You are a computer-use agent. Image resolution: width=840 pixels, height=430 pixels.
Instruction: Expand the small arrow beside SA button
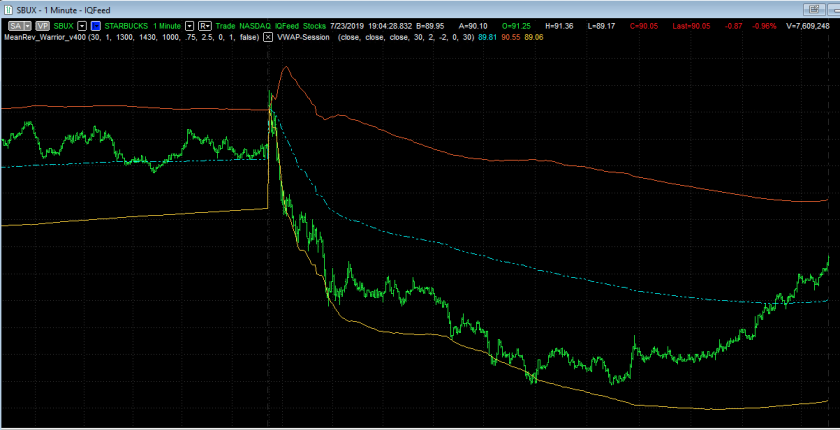pyautogui.click(x=28, y=23)
